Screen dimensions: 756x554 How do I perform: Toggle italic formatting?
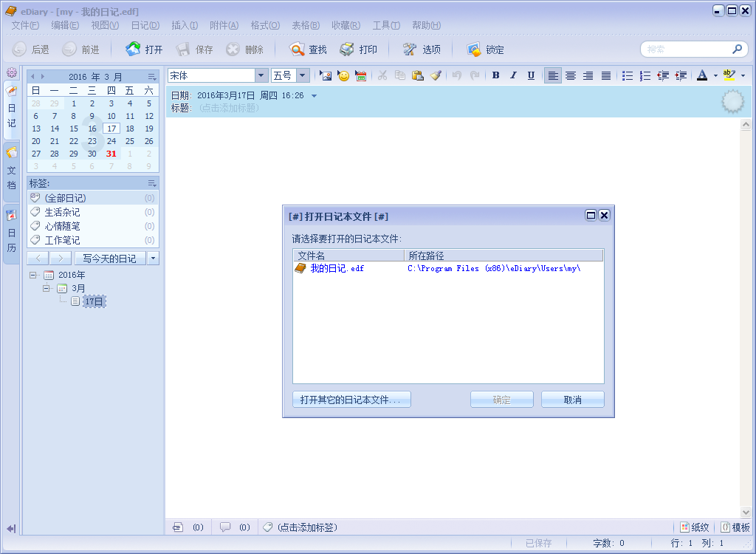coord(514,75)
